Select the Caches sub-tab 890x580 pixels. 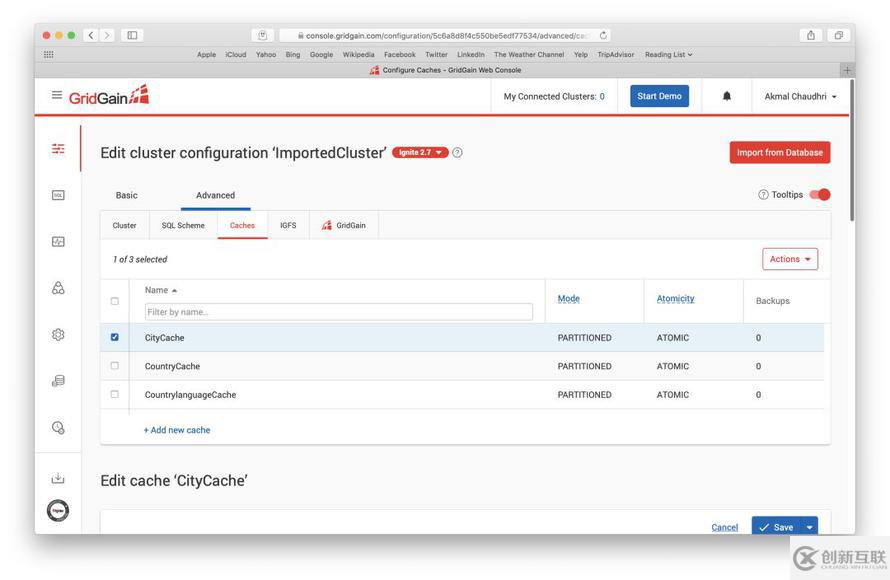[x=242, y=225]
